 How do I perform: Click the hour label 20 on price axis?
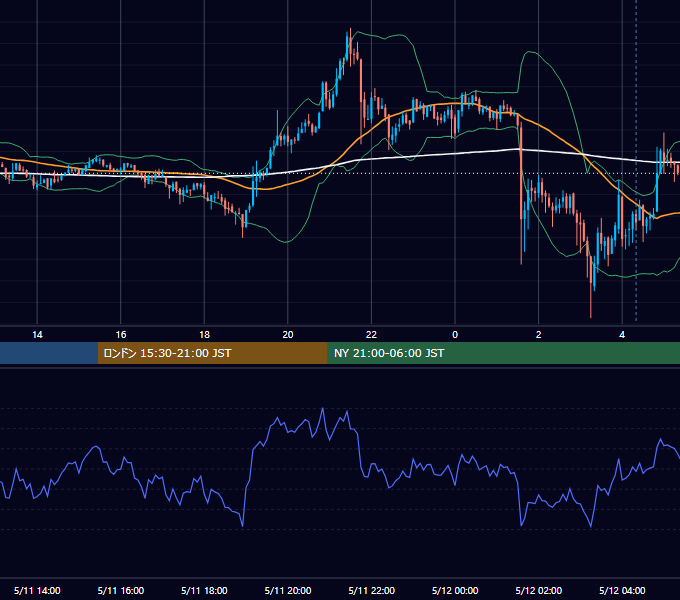pos(288,335)
